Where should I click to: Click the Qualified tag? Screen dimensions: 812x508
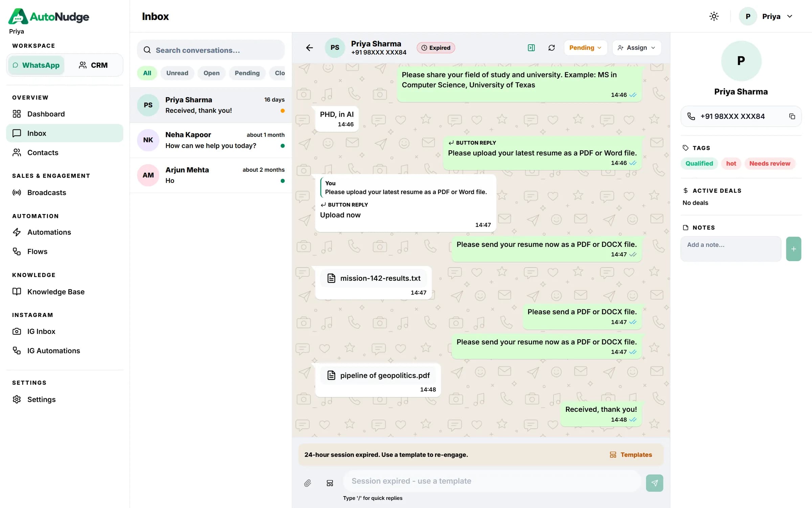tap(699, 164)
